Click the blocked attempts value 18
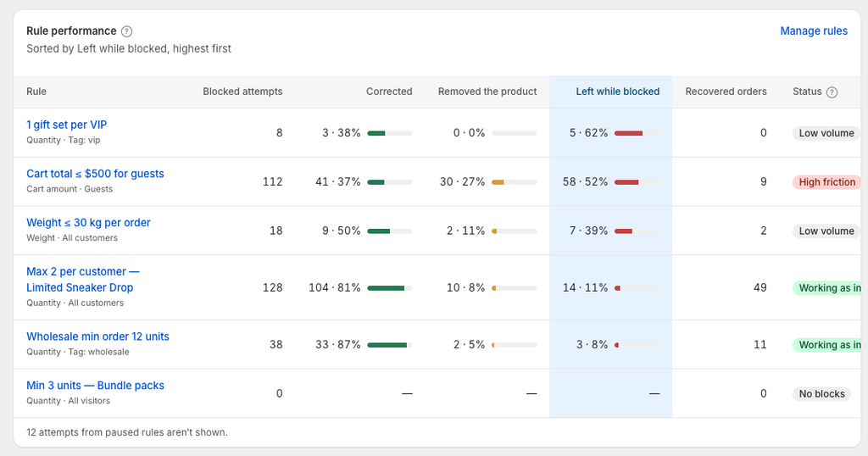This screenshot has height=456, width=868. 275,231
